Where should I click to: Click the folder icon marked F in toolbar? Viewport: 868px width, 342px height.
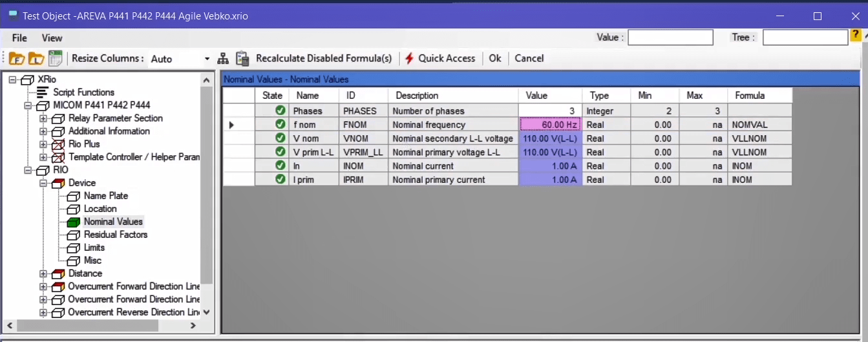(16, 59)
